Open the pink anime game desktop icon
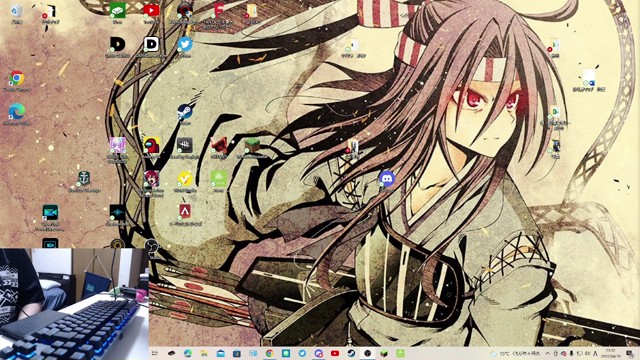 point(118,145)
